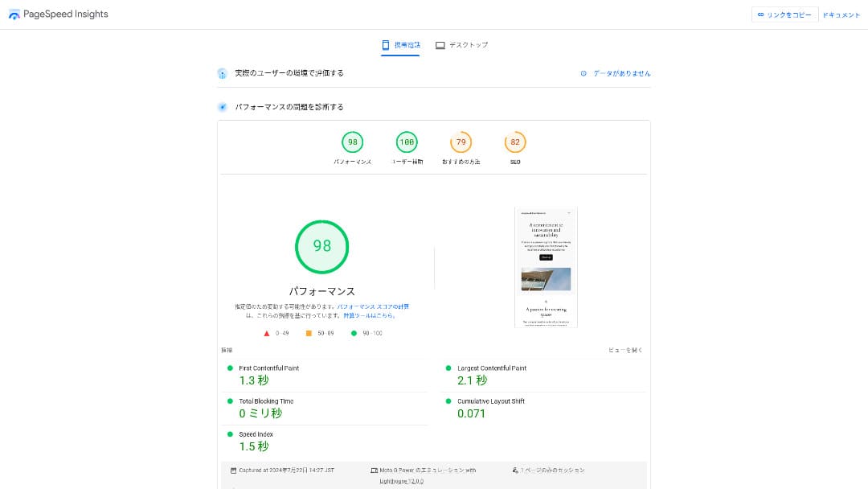
Task: Open the 計算ツールはこちら link
Action: (x=368, y=315)
